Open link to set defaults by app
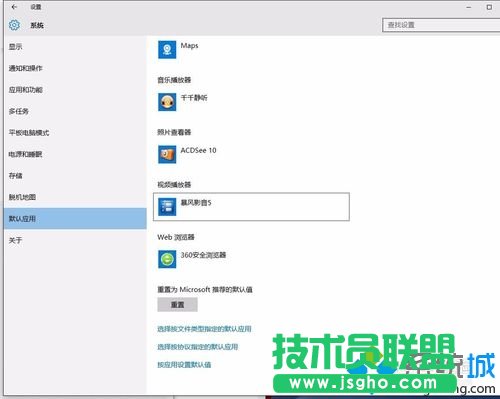The image size is (500, 399). click(184, 365)
